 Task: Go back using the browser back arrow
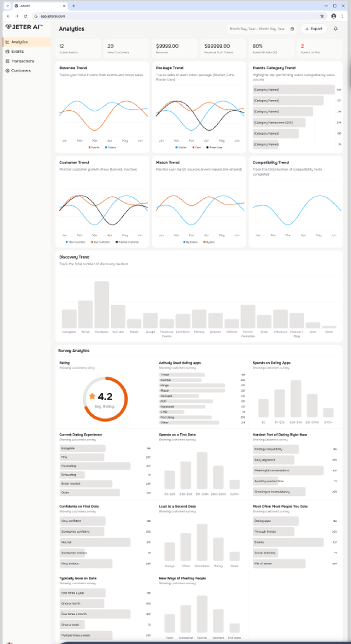tap(8, 16)
